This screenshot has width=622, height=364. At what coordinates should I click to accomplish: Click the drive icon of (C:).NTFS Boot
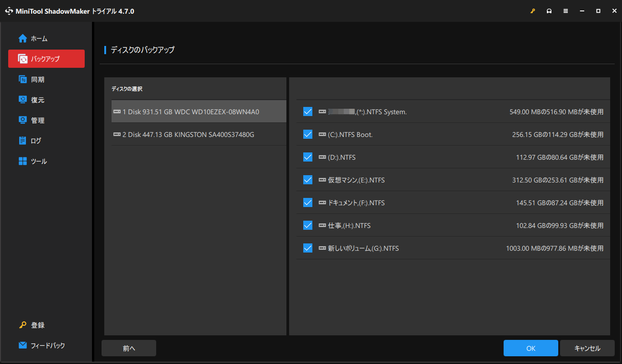(x=322, y=134)
